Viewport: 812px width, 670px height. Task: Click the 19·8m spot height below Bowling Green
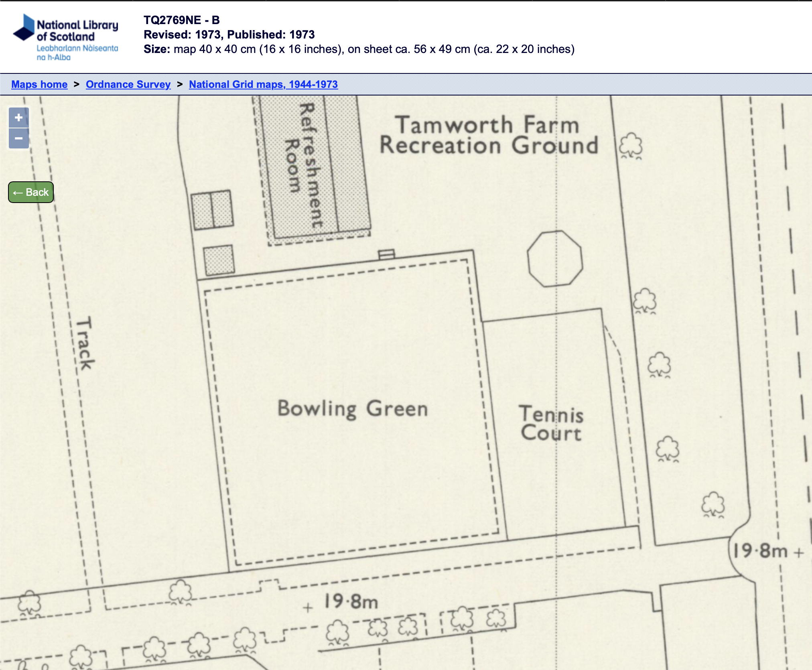351,601
